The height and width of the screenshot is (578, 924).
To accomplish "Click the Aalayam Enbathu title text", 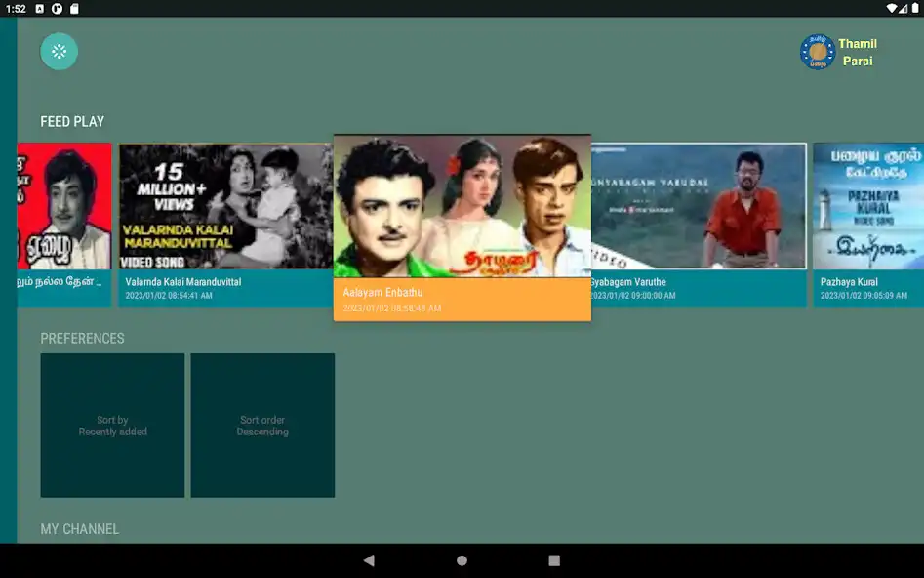I will [x=382, y=292].
